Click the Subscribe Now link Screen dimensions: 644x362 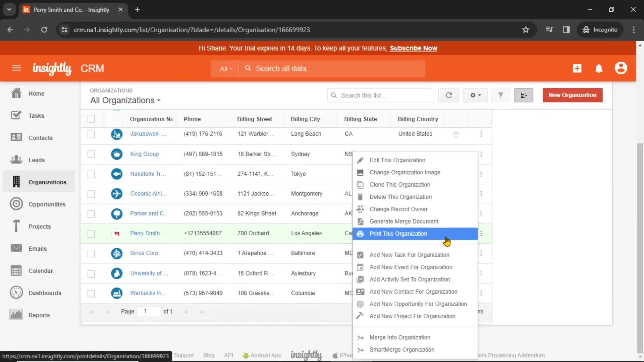(x=413, y=48)
